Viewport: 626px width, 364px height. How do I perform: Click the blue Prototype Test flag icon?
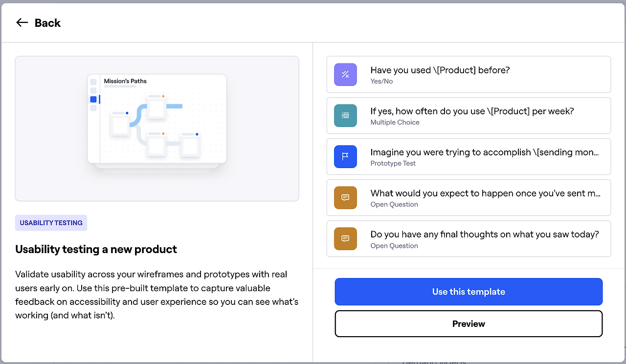[x=345, y=157]
